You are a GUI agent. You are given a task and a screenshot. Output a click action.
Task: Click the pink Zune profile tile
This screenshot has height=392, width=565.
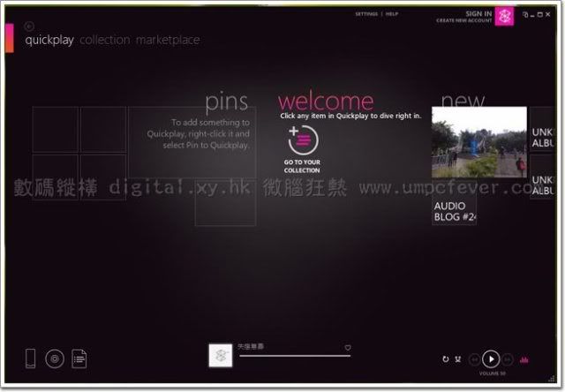coord(504,16)
